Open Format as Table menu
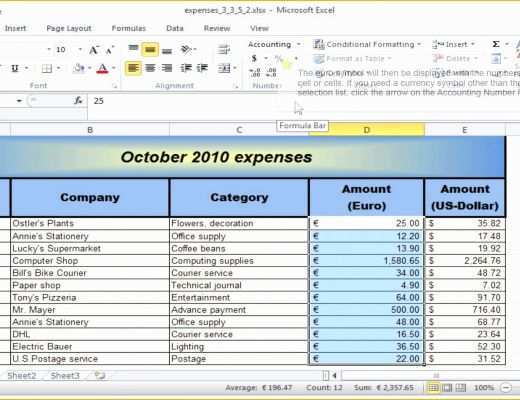 352,59
